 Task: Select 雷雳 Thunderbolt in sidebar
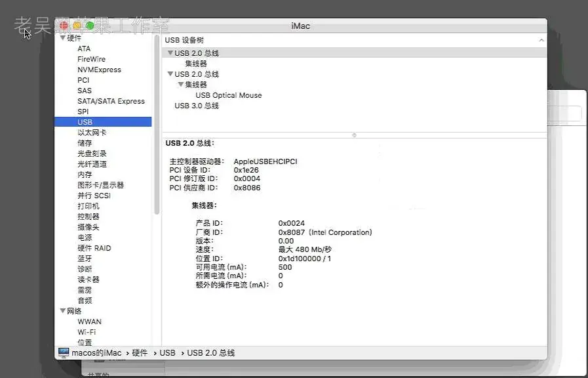pyautogui.click(x=85, y=290)
